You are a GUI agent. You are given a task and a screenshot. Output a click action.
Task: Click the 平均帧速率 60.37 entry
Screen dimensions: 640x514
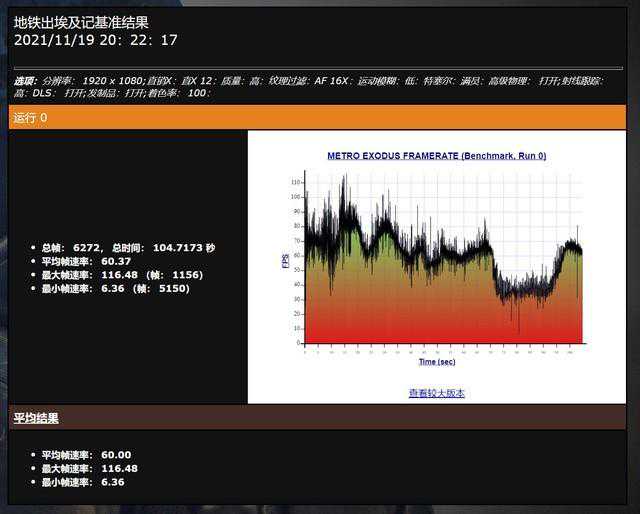pyautogui.click(x=87, y=261)
